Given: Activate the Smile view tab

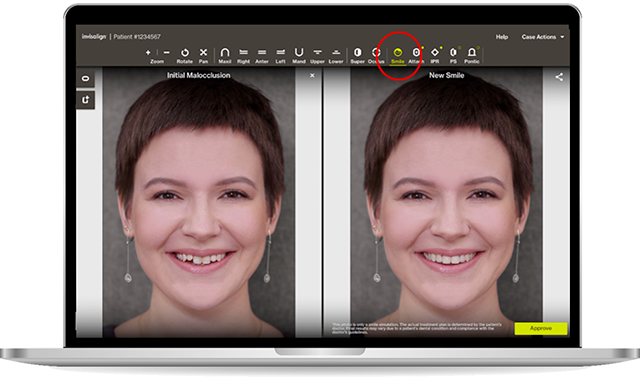Looking at the screenshot, I should click(x=398, y=56).
